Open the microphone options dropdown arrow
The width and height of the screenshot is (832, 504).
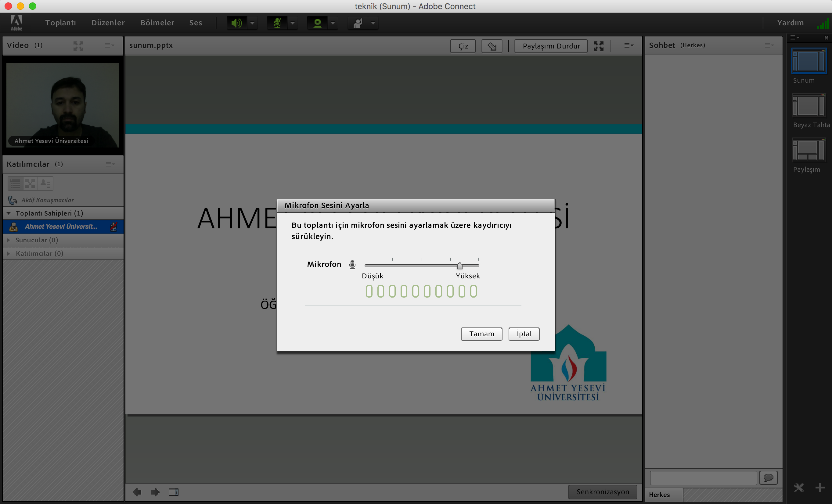pos(293,23)
